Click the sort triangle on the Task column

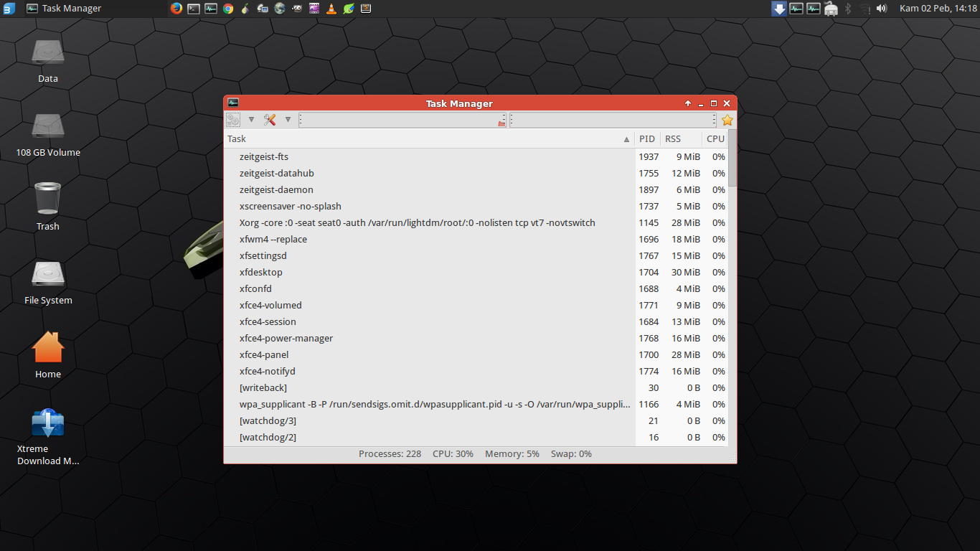626,138
